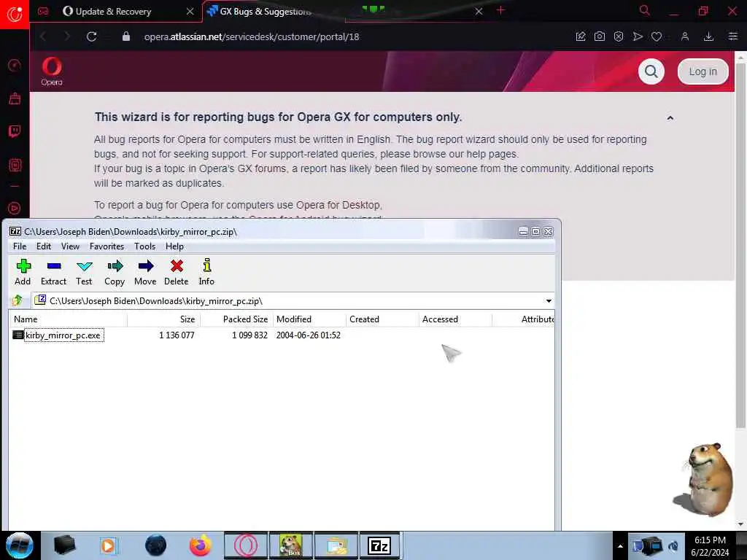Expand the 7-Zip address path dropdown
Screen dimensions: 747x560
click(x=549, y=301)
